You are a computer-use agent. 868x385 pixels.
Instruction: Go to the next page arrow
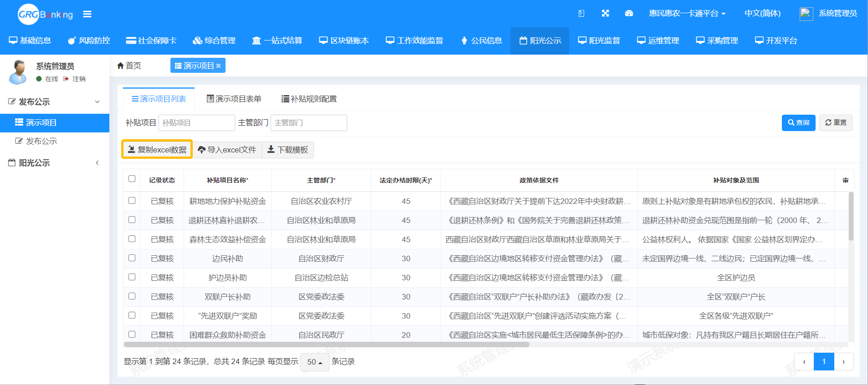pyautogui.click(x=843, y=362)
